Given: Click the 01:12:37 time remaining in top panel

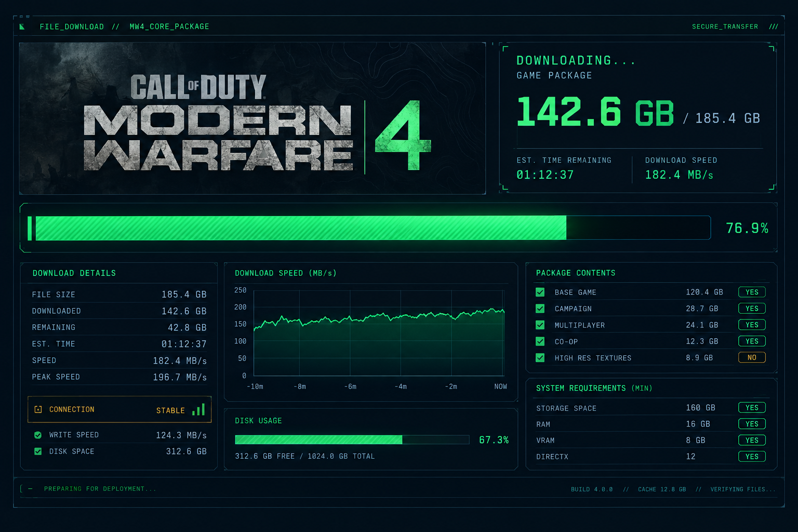Looking at the screenshot, I should point(545,175).
